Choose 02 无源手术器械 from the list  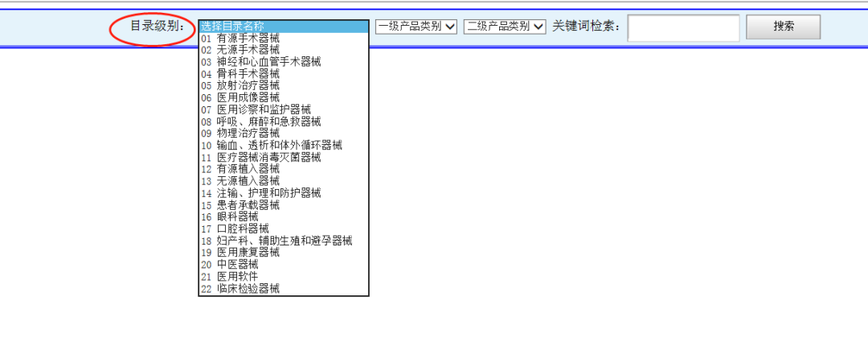click(284, 51)
